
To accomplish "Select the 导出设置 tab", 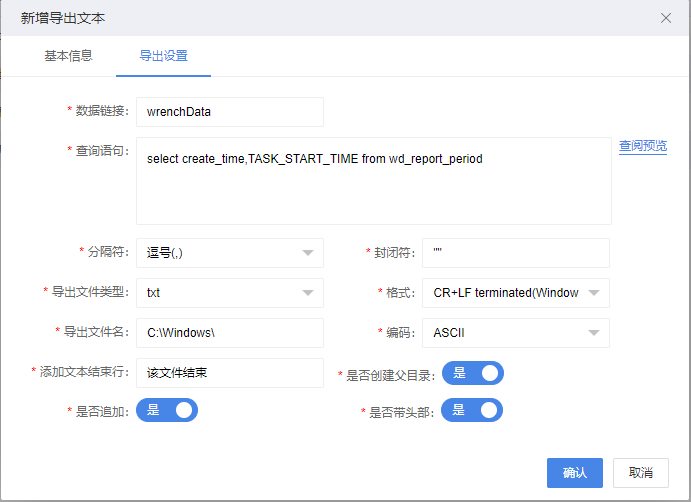I will tap(163, 56).
